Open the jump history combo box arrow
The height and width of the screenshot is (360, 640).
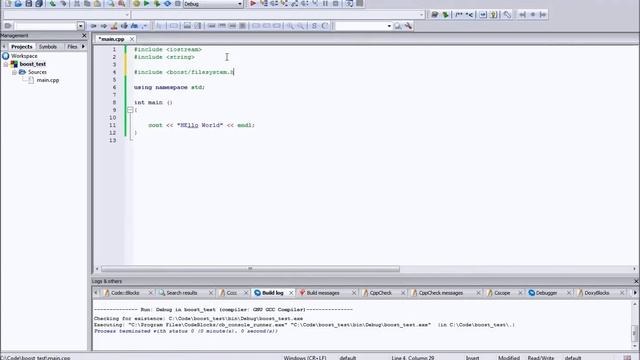(80, 26)
